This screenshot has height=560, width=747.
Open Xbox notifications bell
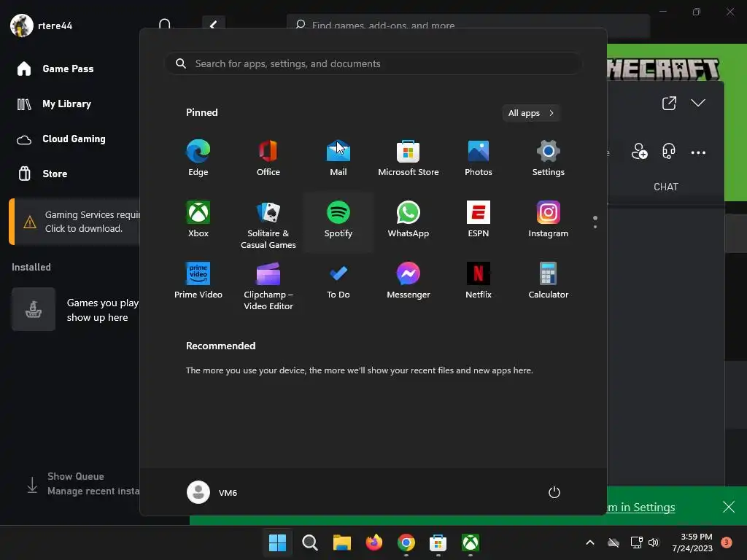[x=165, y=25]
